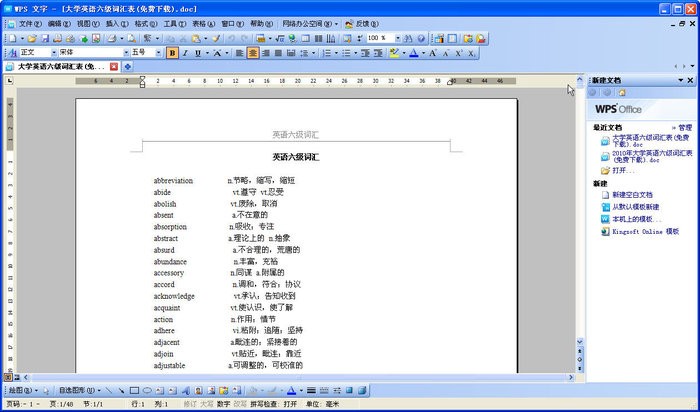
Task: Click the Insert formula square-root icon
Action: click(279, 39)
